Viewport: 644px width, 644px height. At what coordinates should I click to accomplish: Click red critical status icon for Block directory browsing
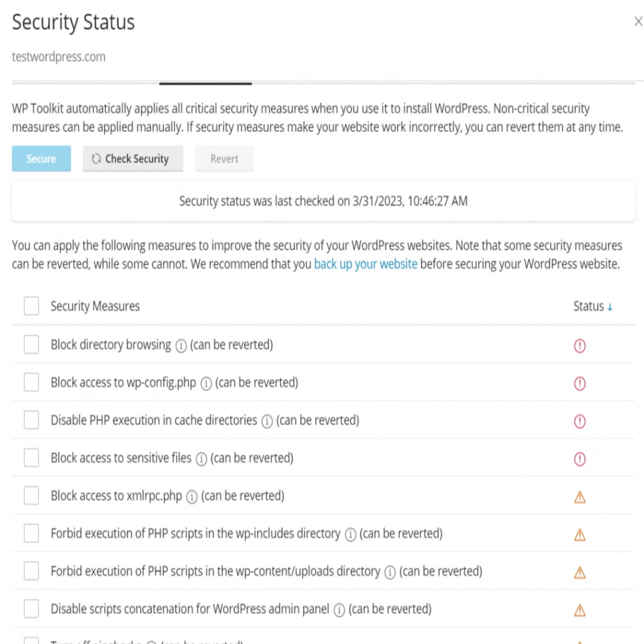[579, 346]
